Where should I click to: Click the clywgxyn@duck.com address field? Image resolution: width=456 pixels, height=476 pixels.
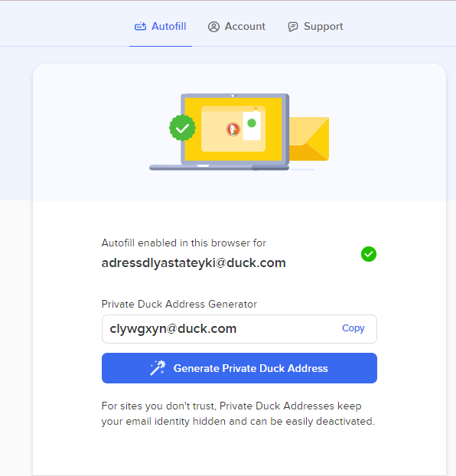click(239, 329)
